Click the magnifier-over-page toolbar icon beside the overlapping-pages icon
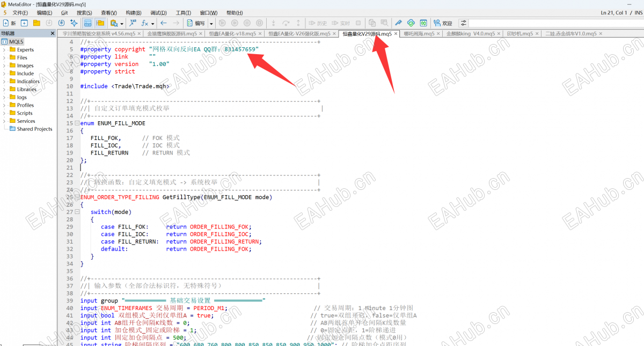 point(384,23)
